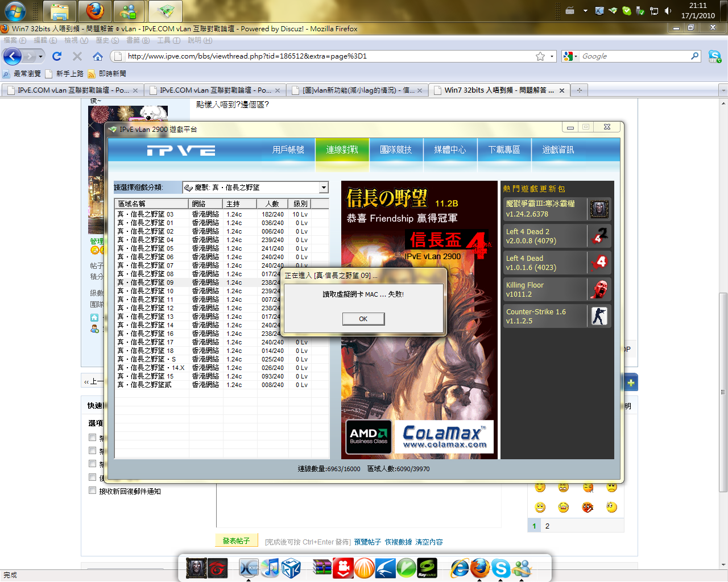Open Windows Explorer from the top taskbar

tap(60, 11)
